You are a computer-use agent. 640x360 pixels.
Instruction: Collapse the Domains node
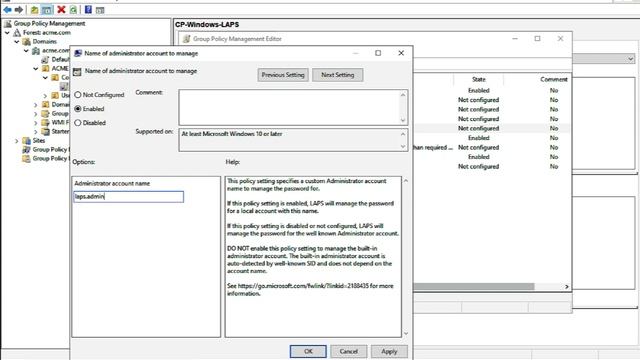tap(17, 42)
